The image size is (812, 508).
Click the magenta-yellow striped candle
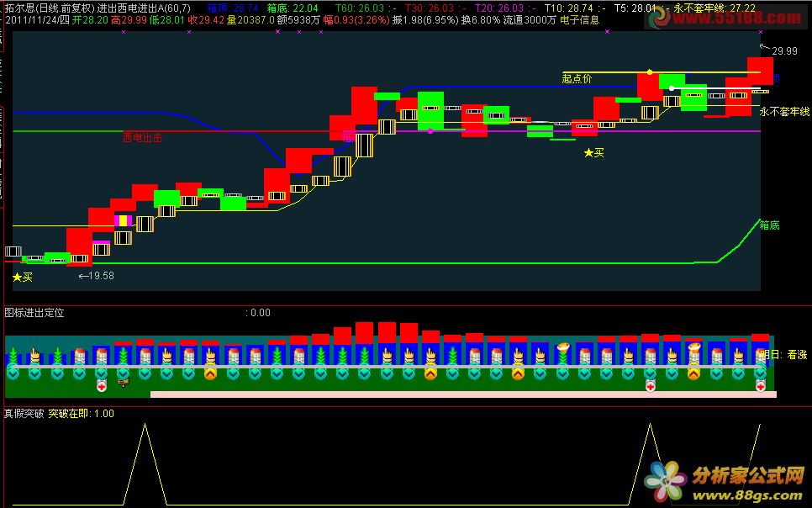tap(124, 221)
